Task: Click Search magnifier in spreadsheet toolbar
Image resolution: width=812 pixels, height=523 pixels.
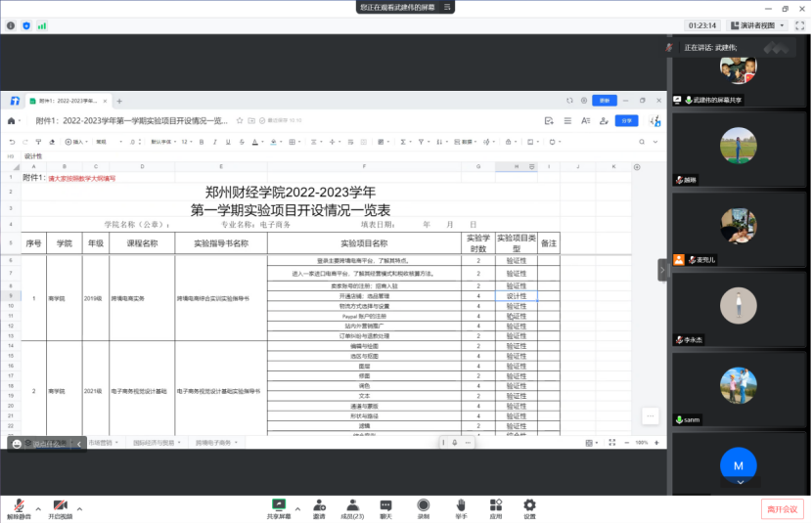Action: pyautogui.click(x=642, y=142)
